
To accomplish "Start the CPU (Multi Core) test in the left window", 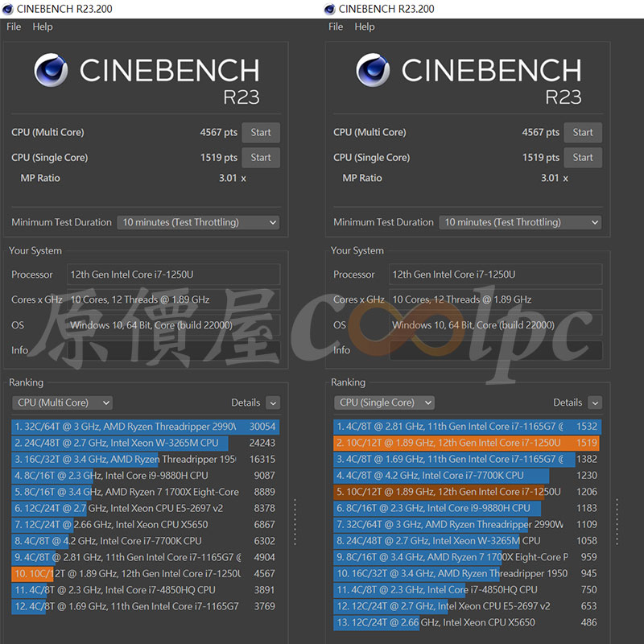I will point(261,133).
